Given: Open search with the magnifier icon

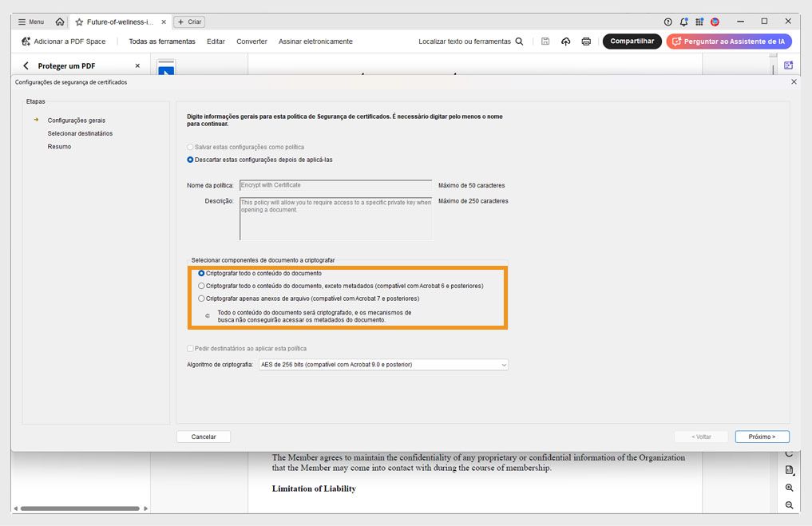Looking at the screenshot, I should pyautogui.click(x=518, y=41).
